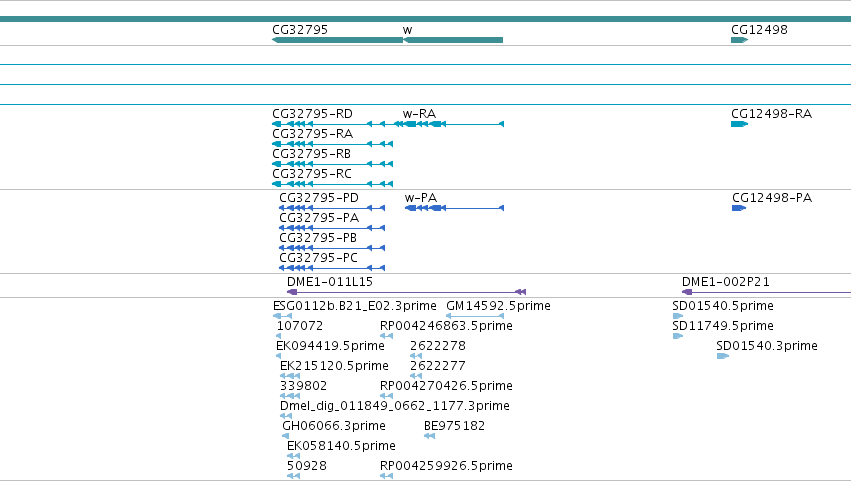Select the BE975182 label
Screen dimensions: 851x481
pyautogui.click(x=454, y=426)
